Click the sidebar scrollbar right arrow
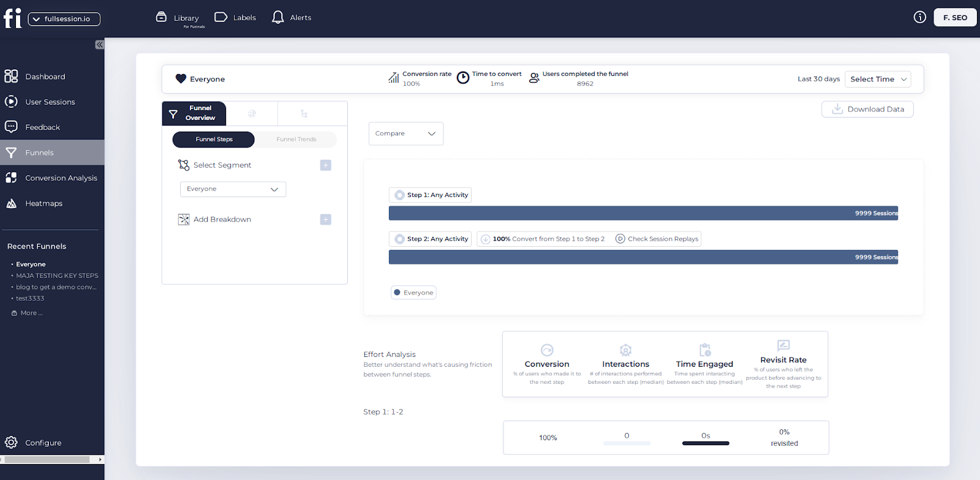 (100, 459)
